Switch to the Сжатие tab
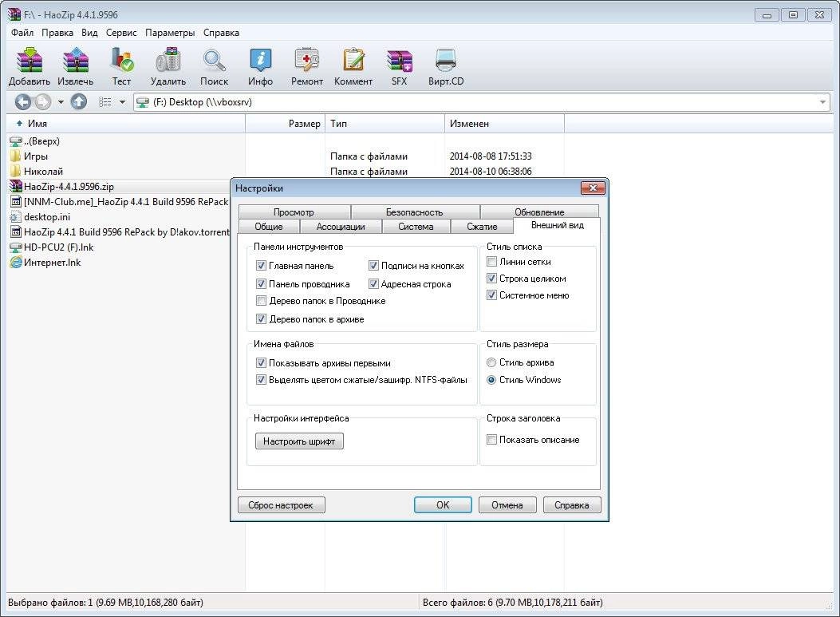The height and width of the screenshot is (617, 840). coord(482,226)
